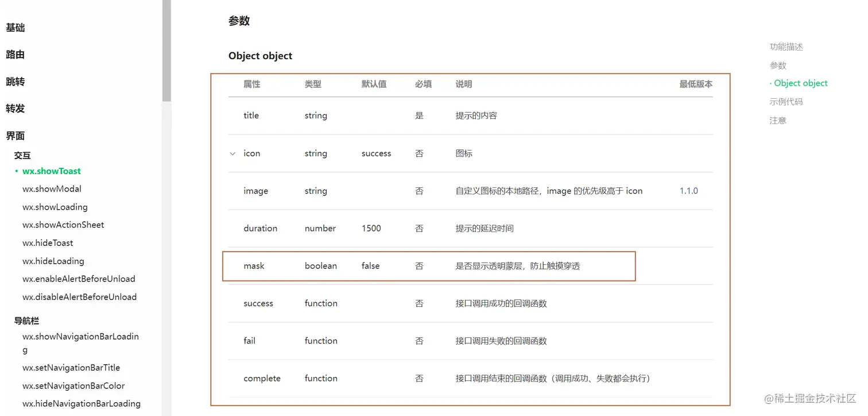Select the 交互 subsection heading
Screen dimensions: 868x416
pos(22,155)
